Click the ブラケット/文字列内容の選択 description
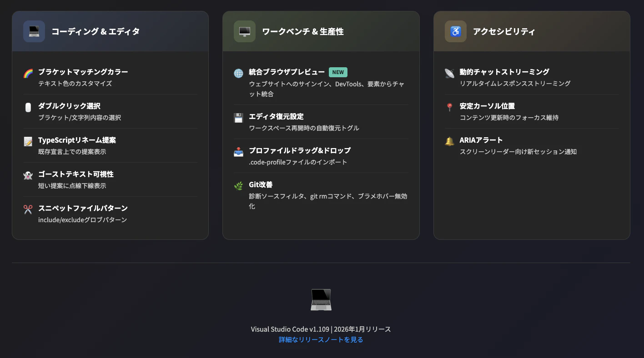 coord(80,118)
